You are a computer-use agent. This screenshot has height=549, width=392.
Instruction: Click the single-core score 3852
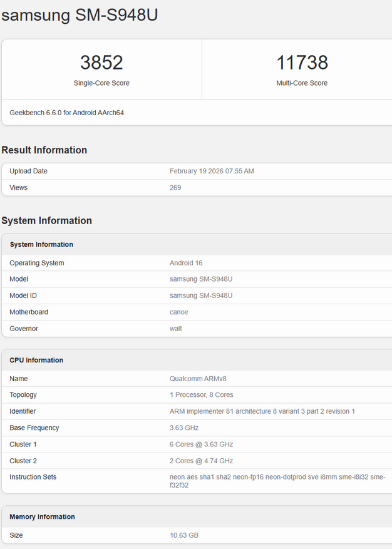coord(101,63)
